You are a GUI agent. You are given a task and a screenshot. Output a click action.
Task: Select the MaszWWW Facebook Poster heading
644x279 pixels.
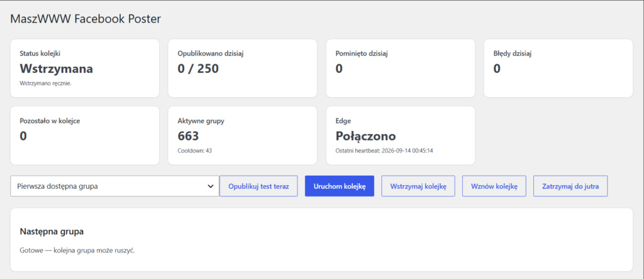(x=86, y=19)
